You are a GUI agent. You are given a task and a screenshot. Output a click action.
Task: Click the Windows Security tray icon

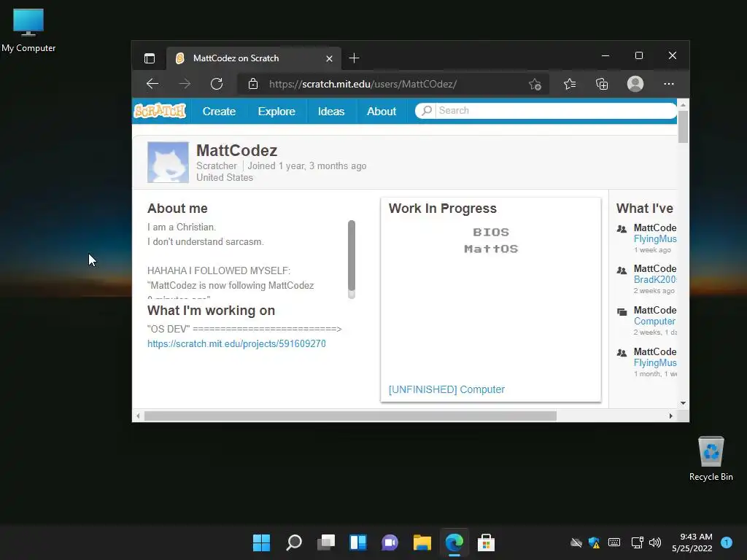pyautogui.click(x=594, y=542)
